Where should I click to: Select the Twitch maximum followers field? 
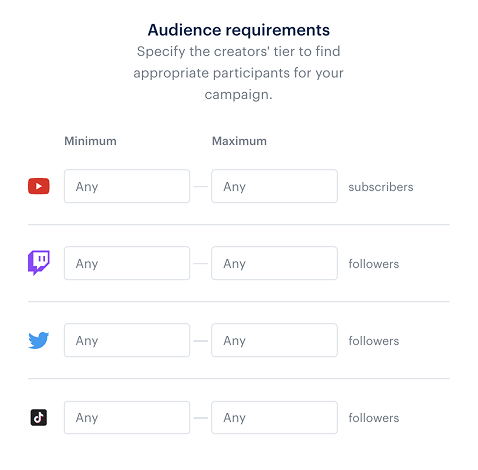click(x=274, y=263)
